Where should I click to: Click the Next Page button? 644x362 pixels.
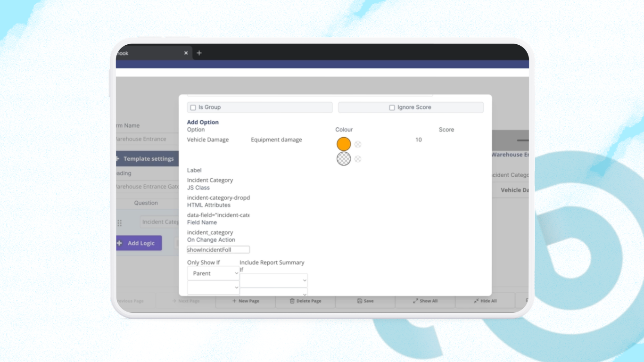(186, 301)
